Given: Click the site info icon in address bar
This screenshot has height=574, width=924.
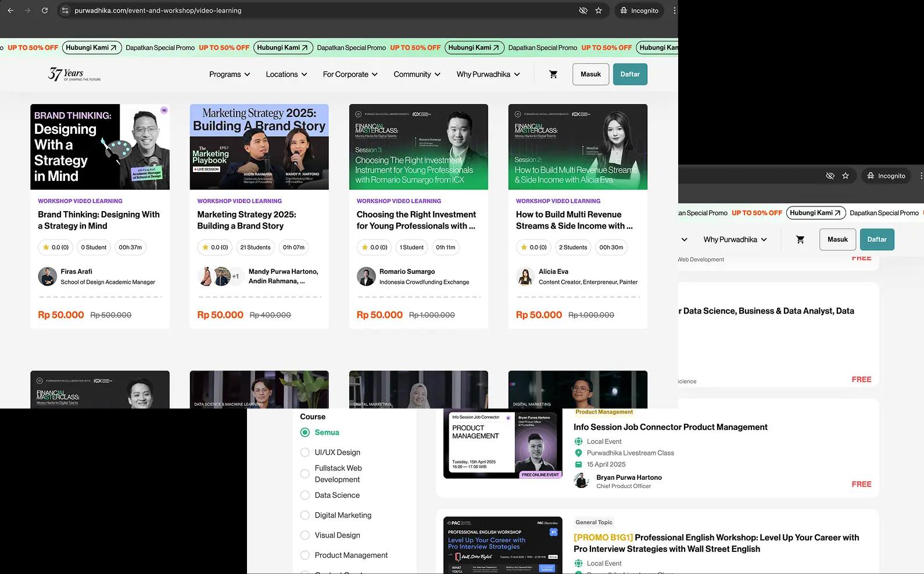Looking at the screenshot, I should point(65,10).
